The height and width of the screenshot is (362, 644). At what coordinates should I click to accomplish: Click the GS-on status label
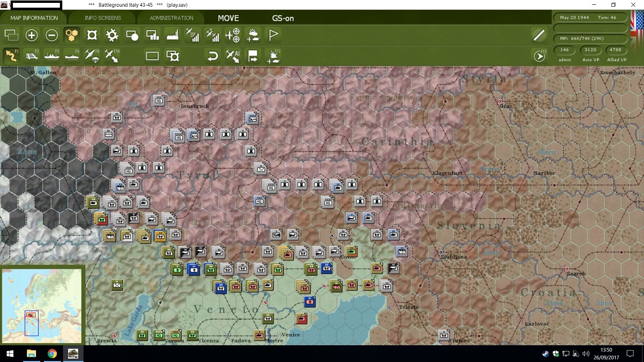[x=283, y=18]
